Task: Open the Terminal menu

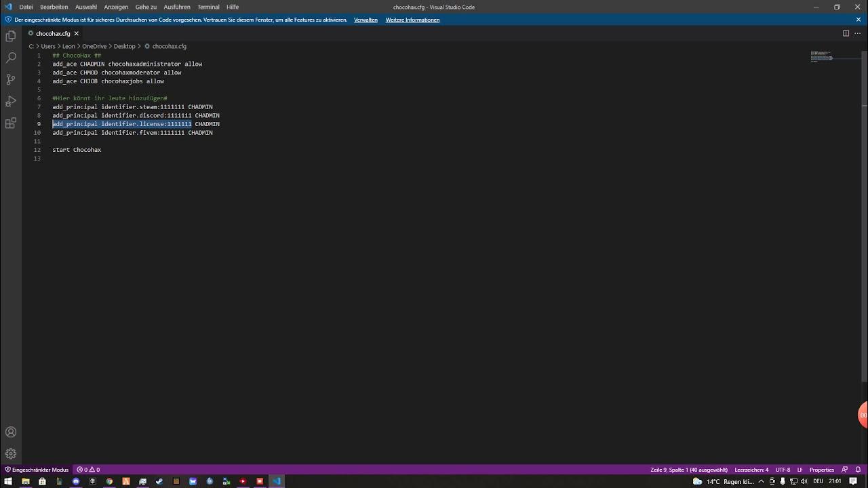Action: coord(208,7)
